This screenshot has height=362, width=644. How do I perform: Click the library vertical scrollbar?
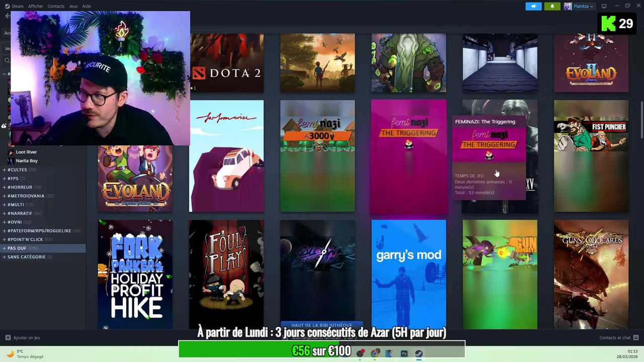(x=641, y=120)
